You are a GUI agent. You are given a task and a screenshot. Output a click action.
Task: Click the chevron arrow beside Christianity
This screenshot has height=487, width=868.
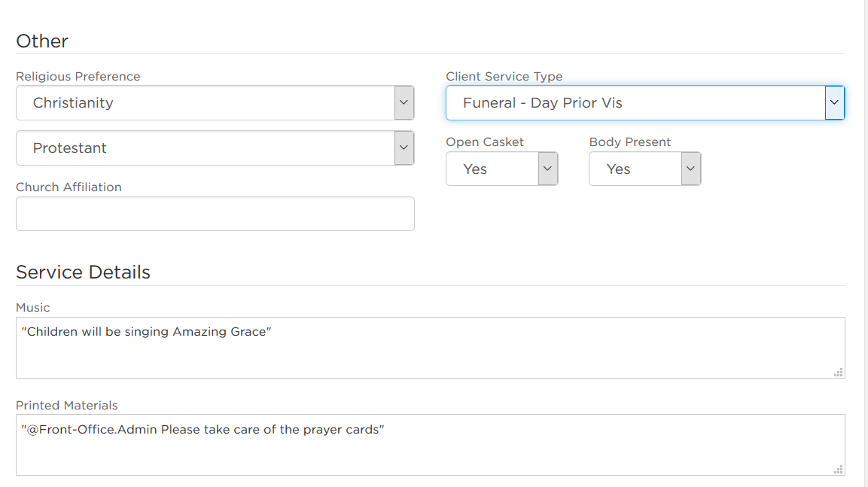point(404,103)
